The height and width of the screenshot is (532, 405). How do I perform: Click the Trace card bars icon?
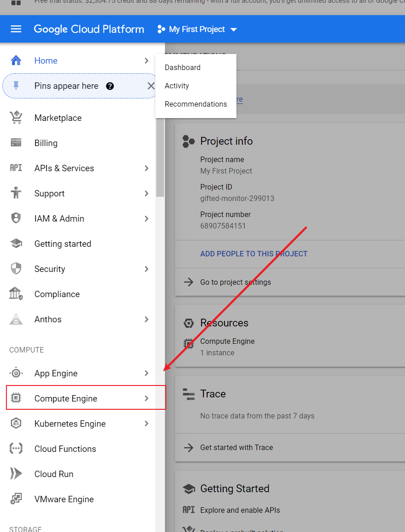pyautogui.click(x=189, y=394)
